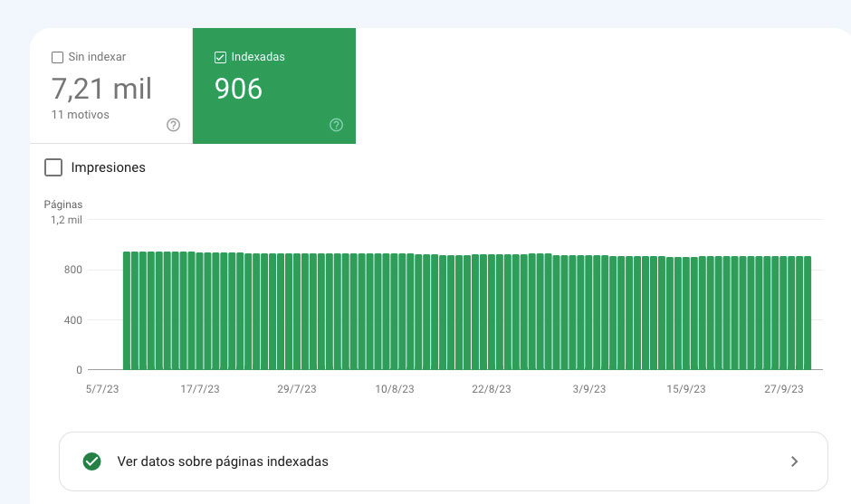Click the 10/8/23 date axis label
Image resolution: width=851 pixels, height=504 pixels.
395,389
